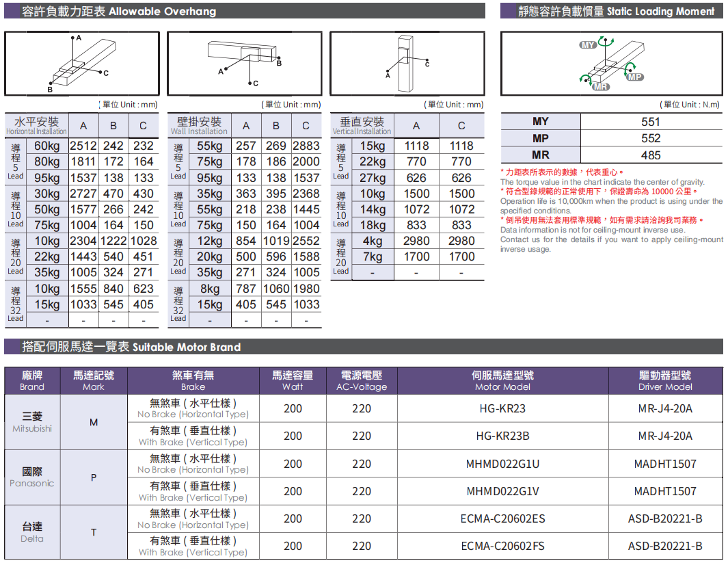Click the ECMA-C20602FS motor model
The width and height of the screenshot is (728, 565).
(502, 546)
